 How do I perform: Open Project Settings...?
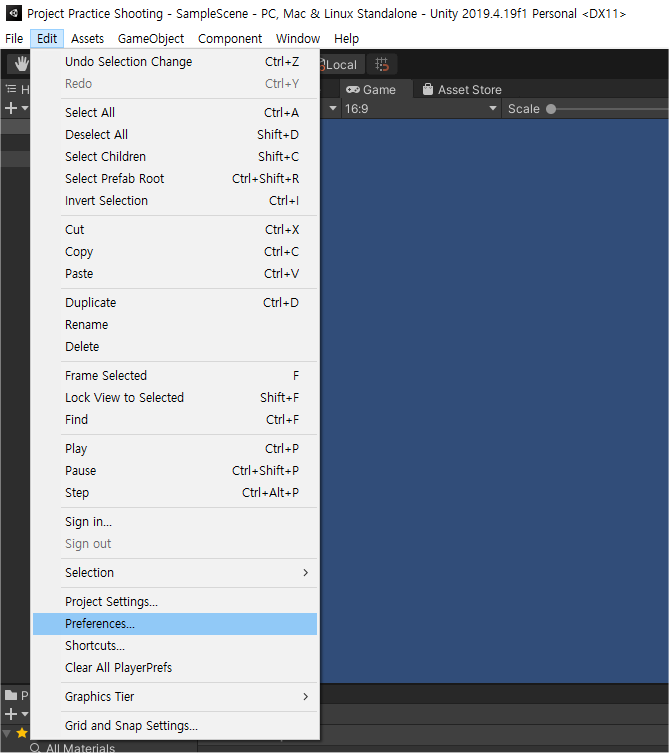175,602
